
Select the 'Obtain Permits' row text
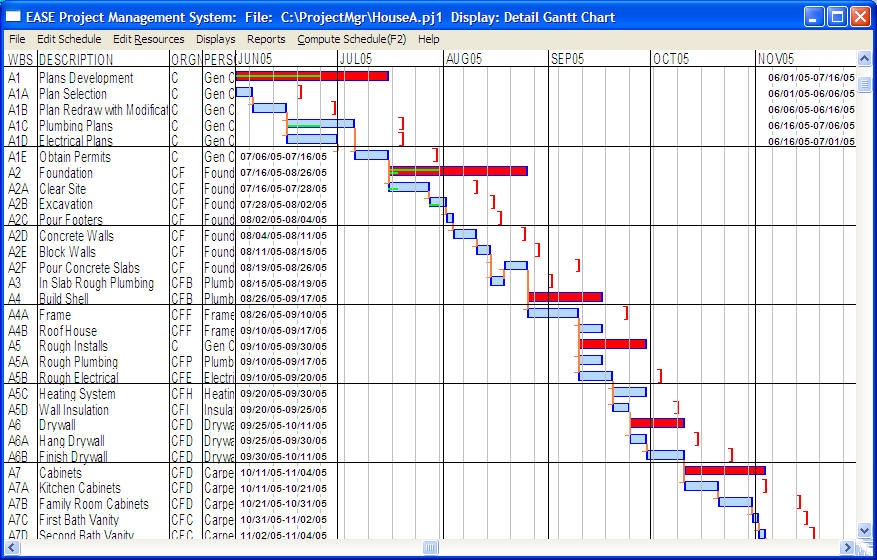[x=75, y=157]
